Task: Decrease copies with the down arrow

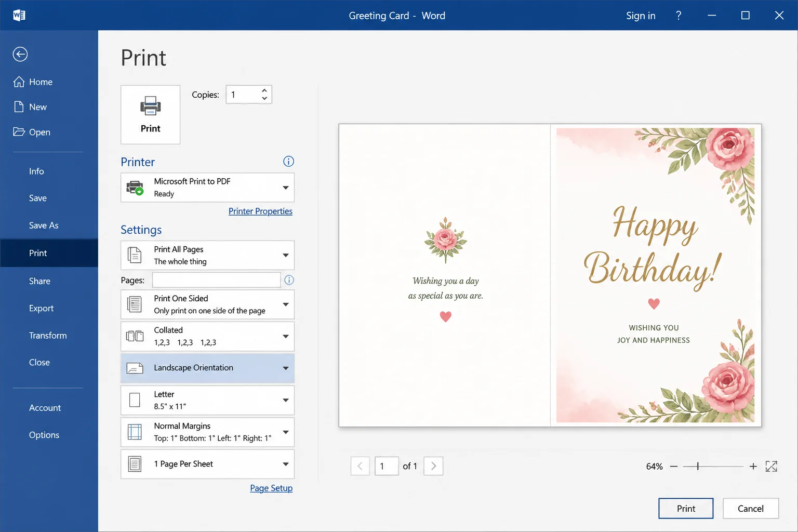Action: pos(264,98)
